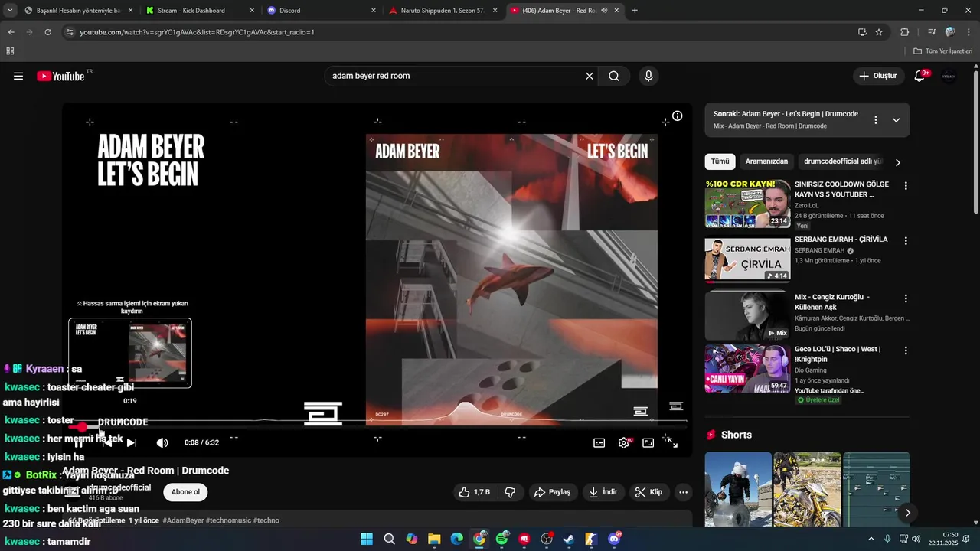
Task: Create a clip with Klip
Action: click(648, 492)
